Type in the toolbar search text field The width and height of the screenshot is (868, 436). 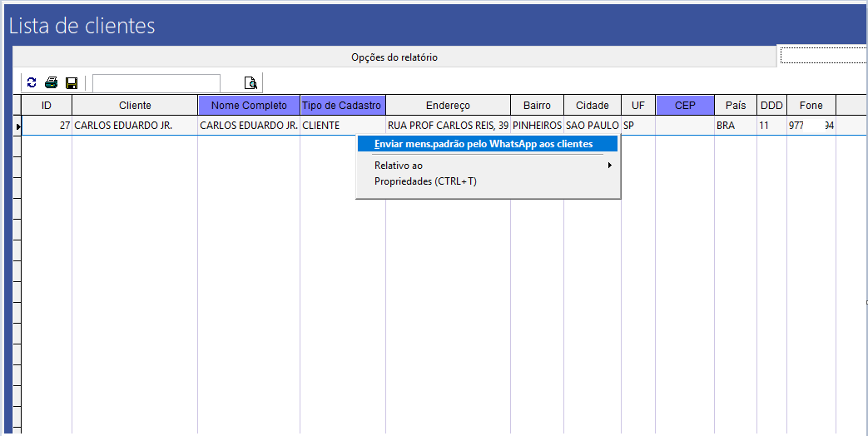tap(156, 82)
